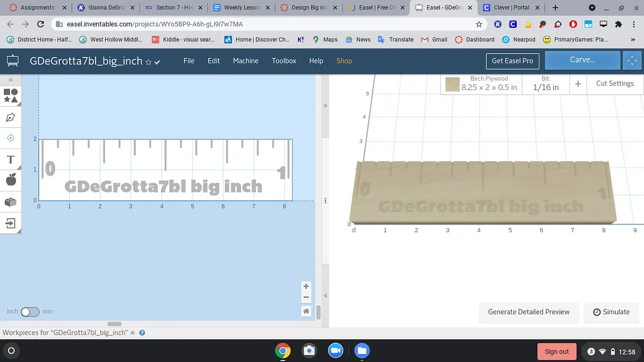Image resolution: width=644 pixels, height=362 pixels.
Task: Collapse the left tool sidebar chevron
Action: click(11, 79)
